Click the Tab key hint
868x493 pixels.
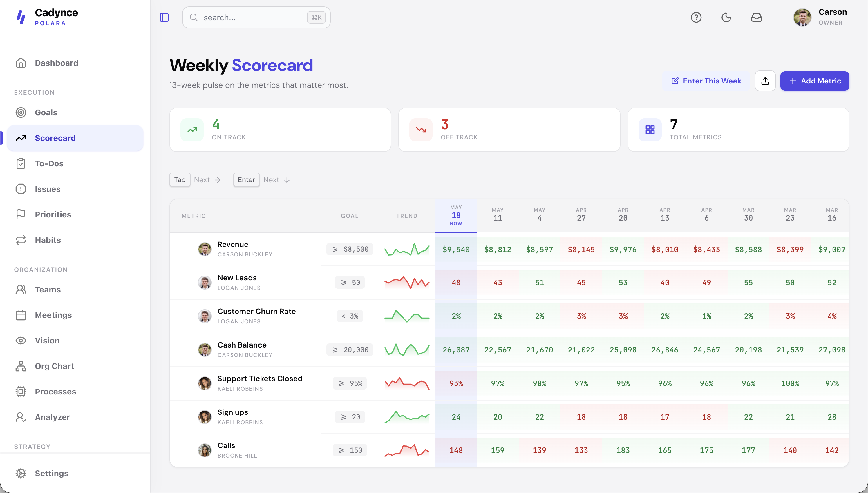coord(180,180)
